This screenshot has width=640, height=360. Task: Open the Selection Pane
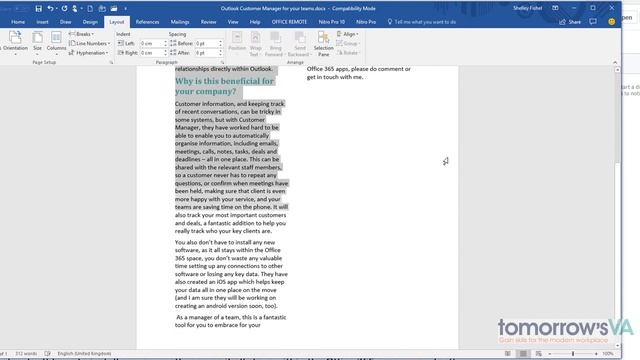pos(323,43)
